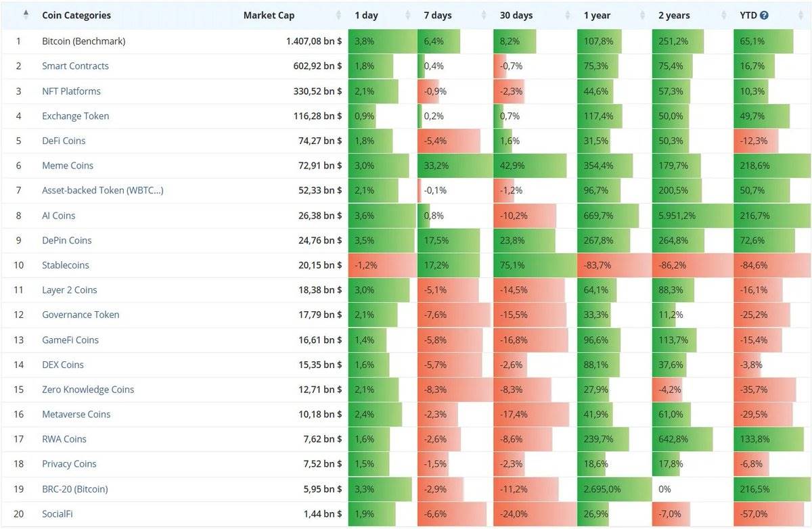The image size is (812, 529).
Task: Click the DePin Coins category name
Action: click(66, 240)
